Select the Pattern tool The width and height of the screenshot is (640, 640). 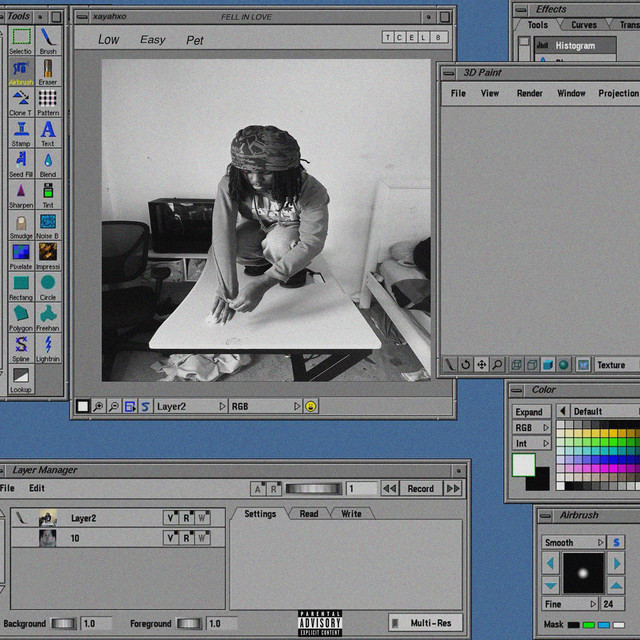point(48,102)
